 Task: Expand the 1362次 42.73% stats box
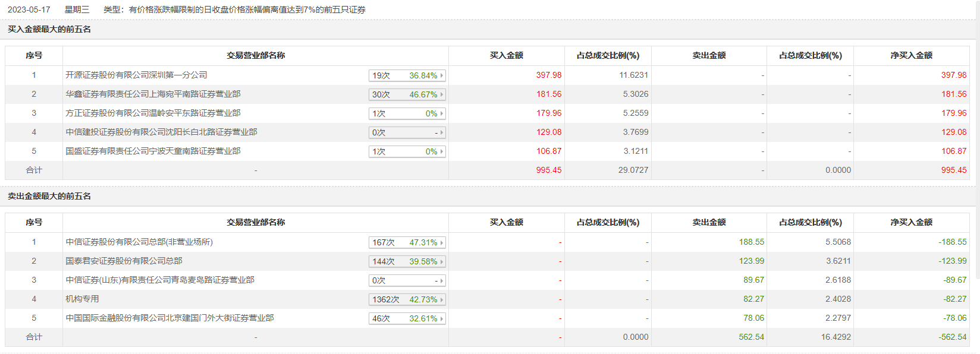pos(441,299)
